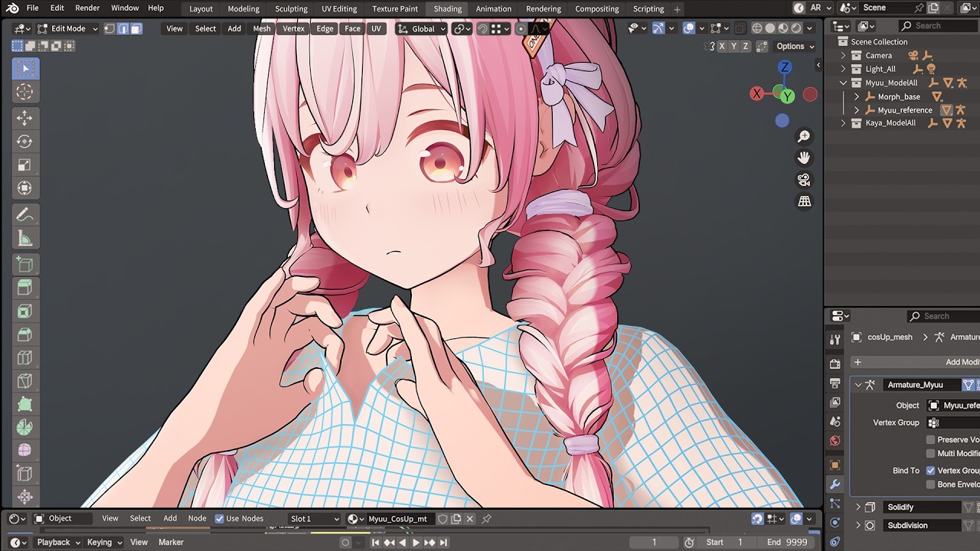Click the timeline auto-keying record button
Viewport: 980px width, 551px height.
tap(346, 543)
